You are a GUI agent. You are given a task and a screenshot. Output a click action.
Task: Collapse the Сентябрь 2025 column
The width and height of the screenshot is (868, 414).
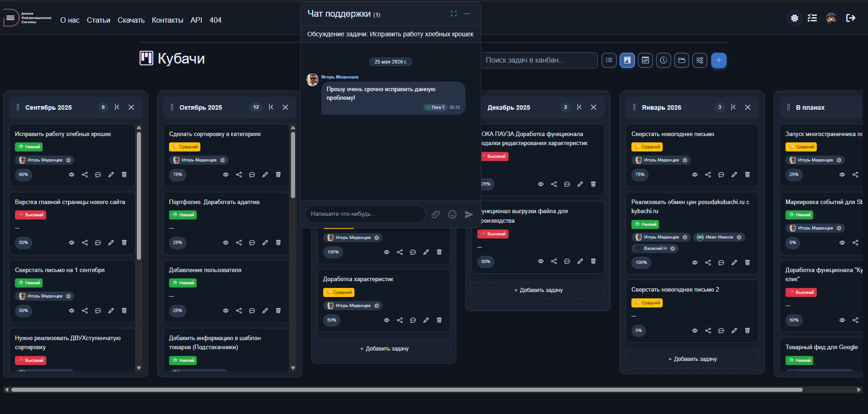click(x=117, y=107)
